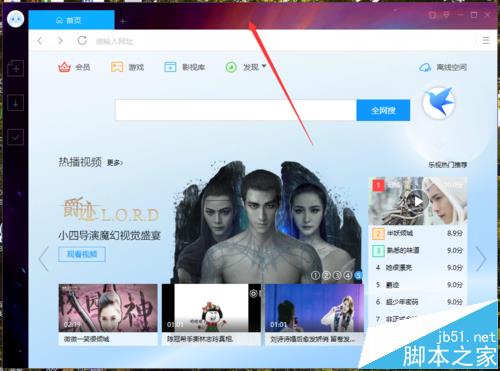Click the 会员 crown icon
500x371 pixels.
(x=64, y=67)
